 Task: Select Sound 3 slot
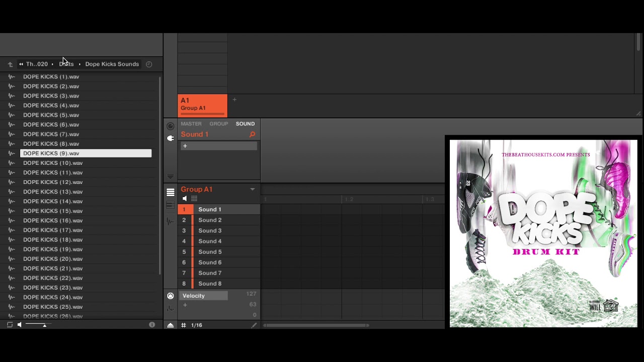pyautogui.click(x=219, y=231)
